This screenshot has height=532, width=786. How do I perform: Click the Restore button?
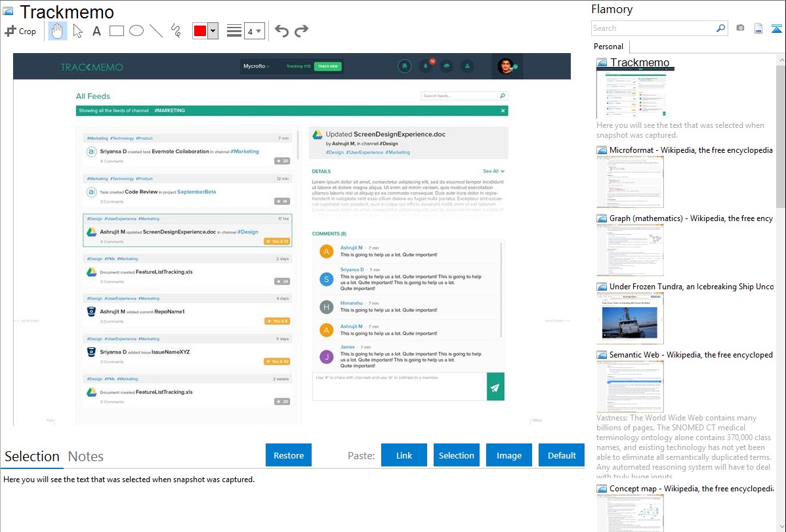(x=289, y=455)
